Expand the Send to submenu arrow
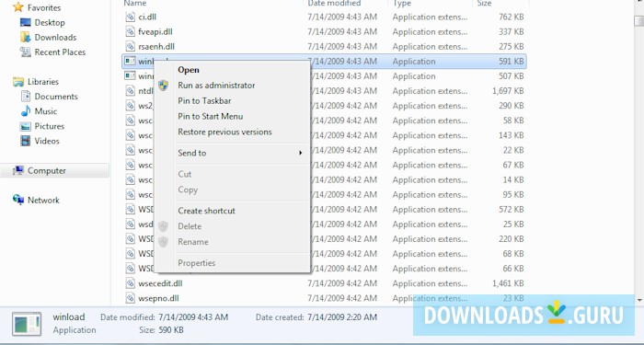The width and height of the screenshot is (644, 345). (301, 154)
